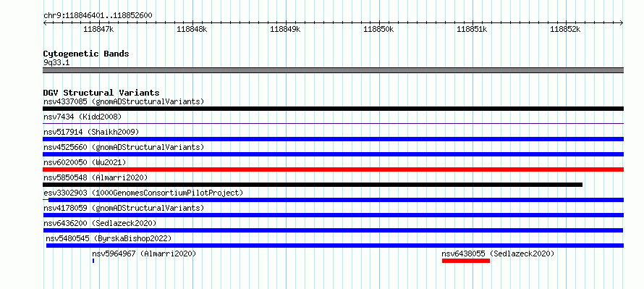Open the nsv4525660 gnomAD variant bar

(x=333, y=154)
